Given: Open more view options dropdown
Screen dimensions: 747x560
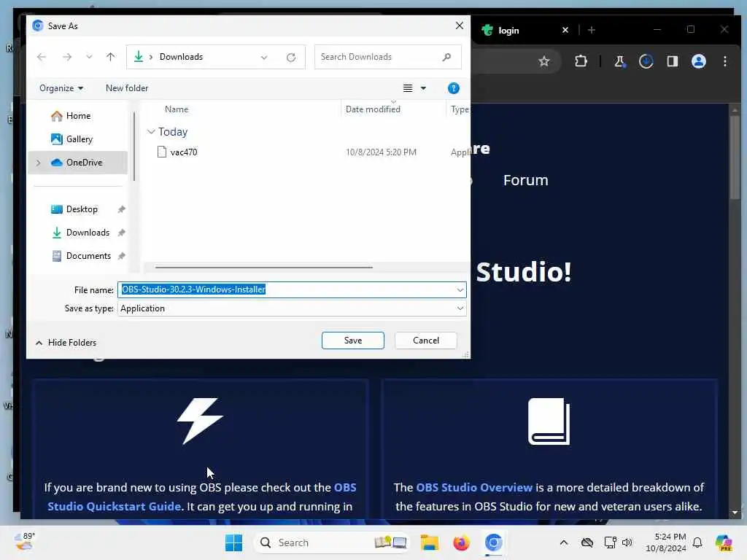Looking at the screenshot, I should click(423, 88).
